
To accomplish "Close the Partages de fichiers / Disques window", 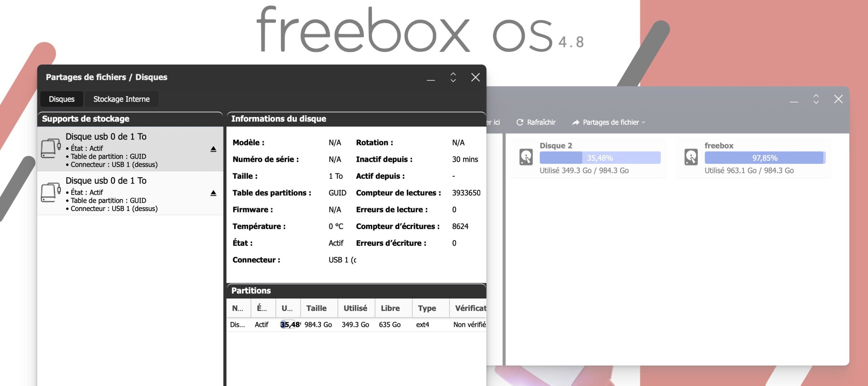I will tap(475, 77).
